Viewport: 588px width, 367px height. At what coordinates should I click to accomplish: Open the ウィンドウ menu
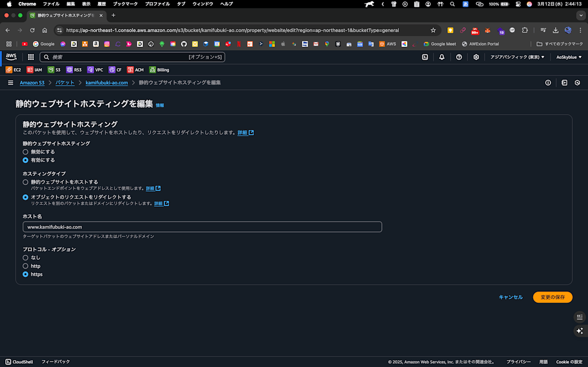(203, 4)
